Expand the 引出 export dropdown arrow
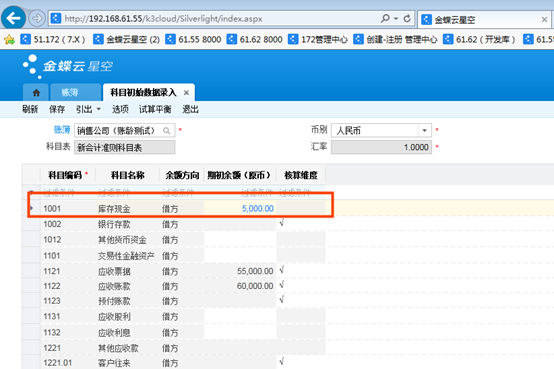The width and height of the screenshot is (554, 369). [x=99, y=109]
